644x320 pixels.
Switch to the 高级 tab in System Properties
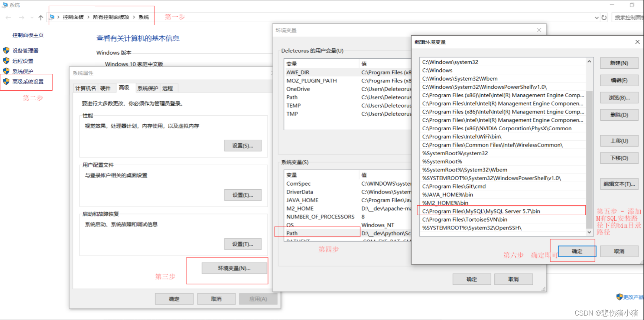124,87
